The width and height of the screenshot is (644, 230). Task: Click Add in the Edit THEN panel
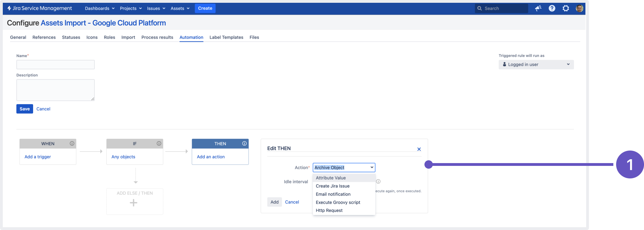pos(275,202)
